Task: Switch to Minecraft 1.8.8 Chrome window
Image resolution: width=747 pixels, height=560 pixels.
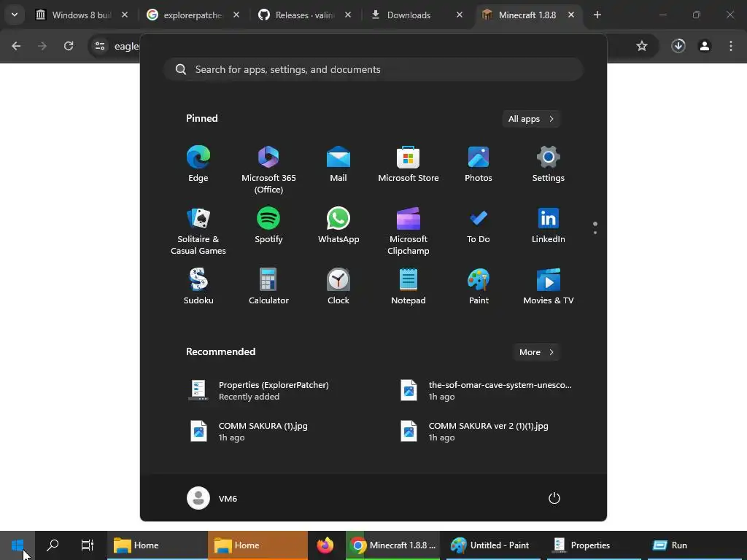Action: pyautogui.click(x=393, y=545)
